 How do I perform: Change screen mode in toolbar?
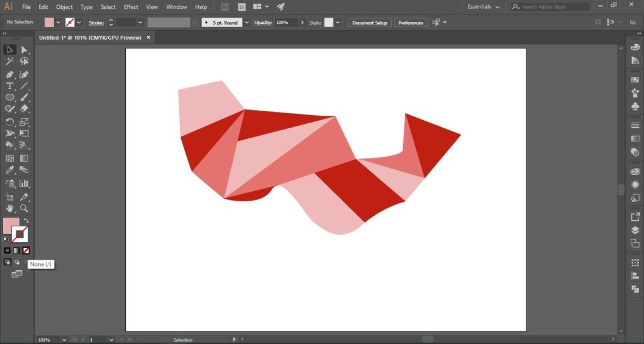[x=17, y=274]
